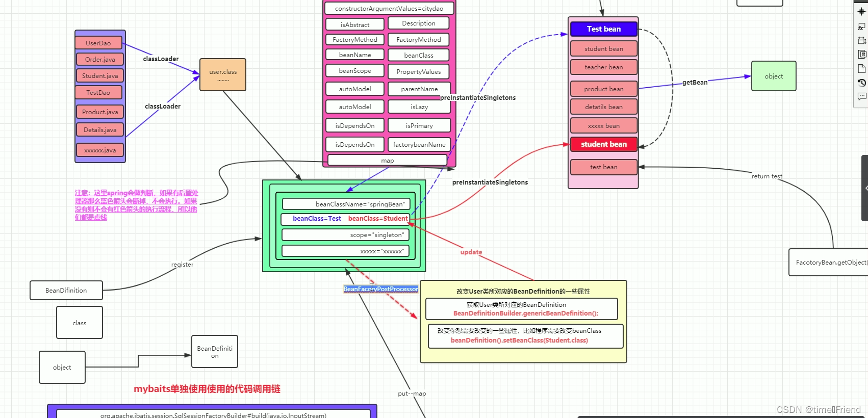This screenshot has height=418, width=868.
Task: Open the navigation compass tool
Action: (861, 11)
